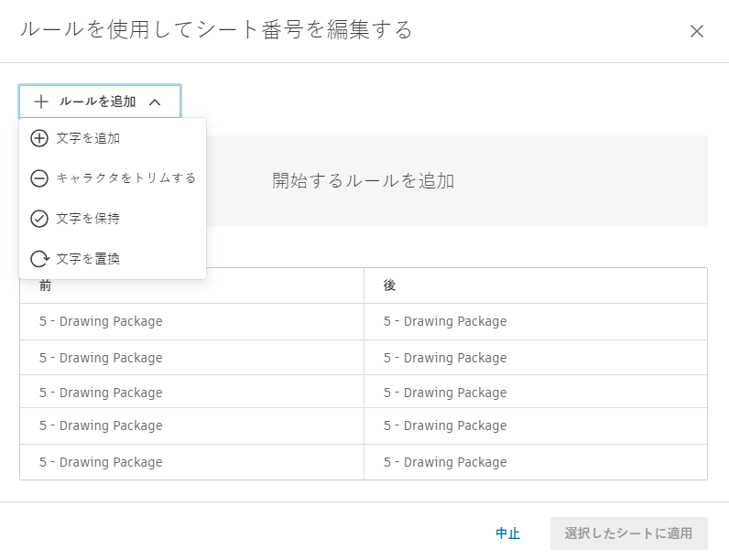Click the checkmark-circle icon for 文字を保持
This screenshot has height=560, width=729.
[x=39, y=219]
